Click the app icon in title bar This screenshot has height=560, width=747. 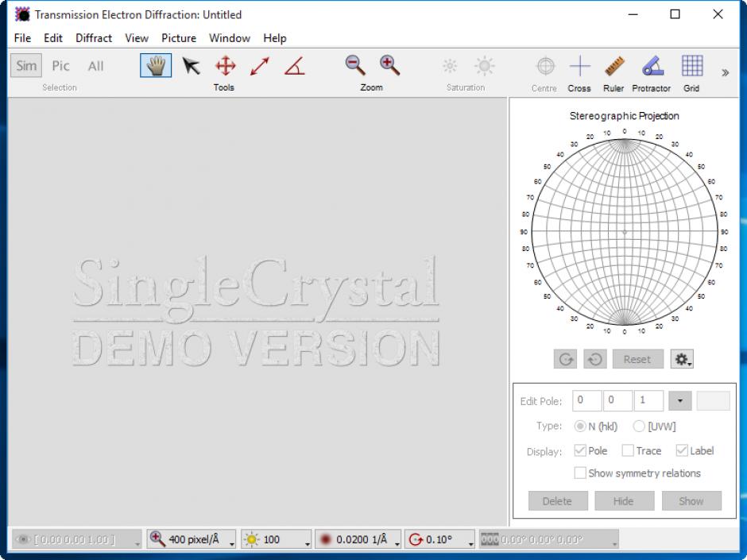tap(22, 14)
